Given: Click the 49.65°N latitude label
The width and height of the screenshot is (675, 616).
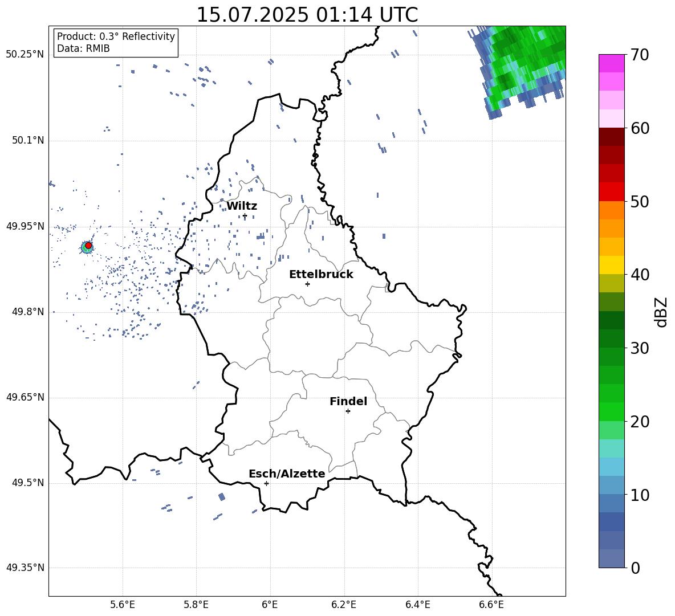Looking at the screenshot, I should [x=25, y=397].
